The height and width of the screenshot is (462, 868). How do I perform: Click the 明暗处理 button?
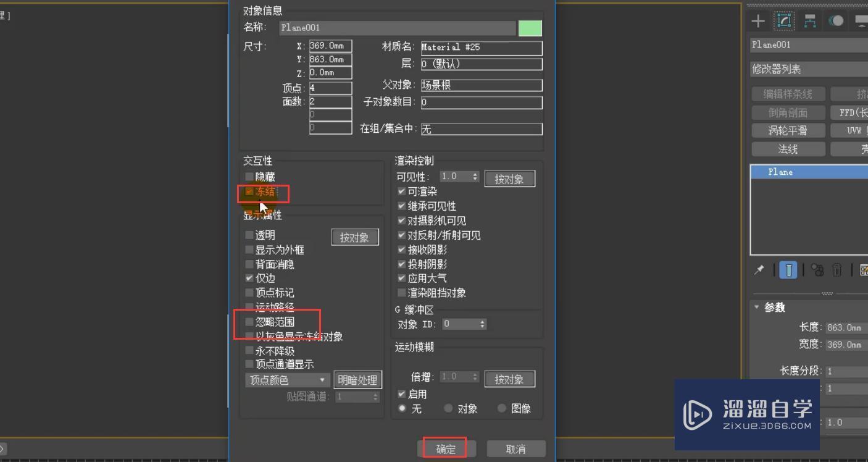(x=357, y=380)
